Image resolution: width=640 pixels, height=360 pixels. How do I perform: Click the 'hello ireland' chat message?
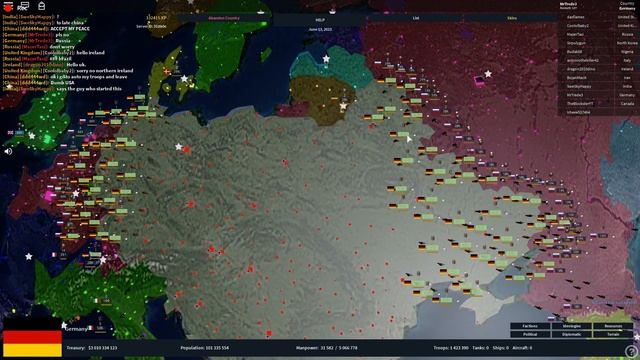(x=91, y=53)
